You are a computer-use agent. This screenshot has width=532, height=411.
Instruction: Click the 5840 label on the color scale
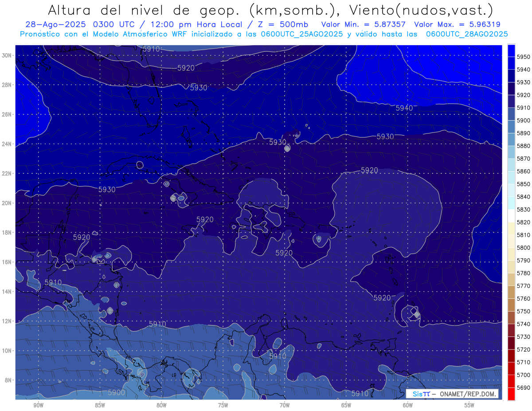524,196
